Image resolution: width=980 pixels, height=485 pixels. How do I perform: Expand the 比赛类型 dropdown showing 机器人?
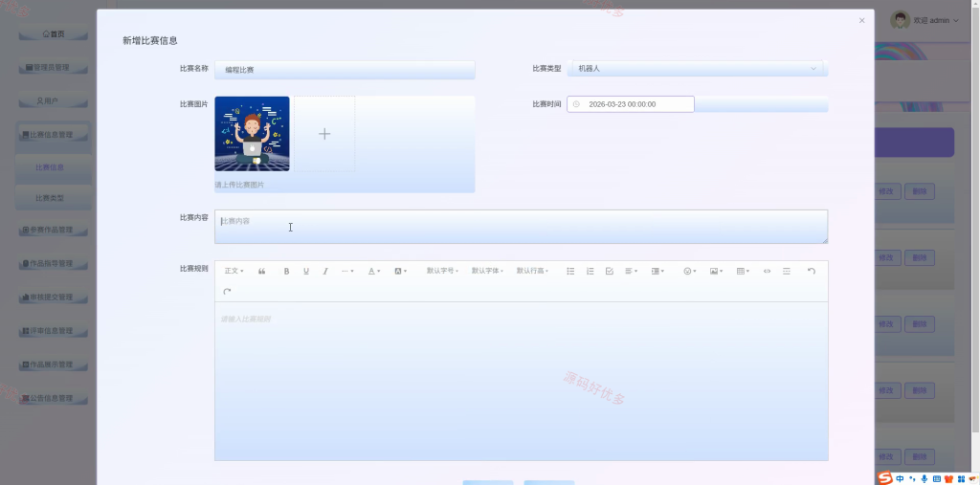point(698,69)
